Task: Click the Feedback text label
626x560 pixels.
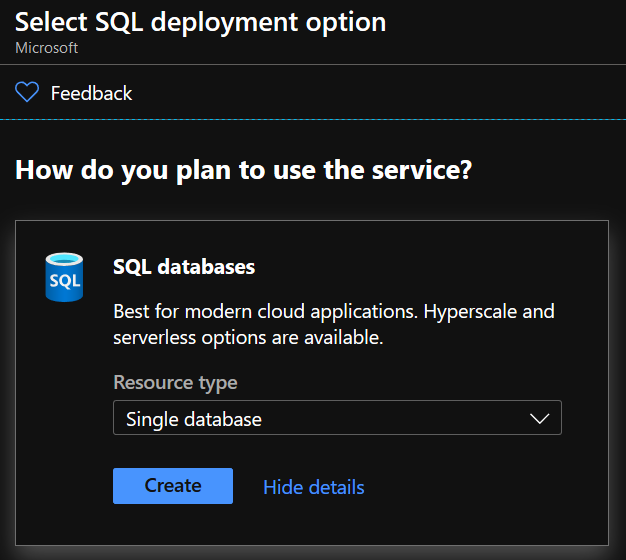Action: 91,93
